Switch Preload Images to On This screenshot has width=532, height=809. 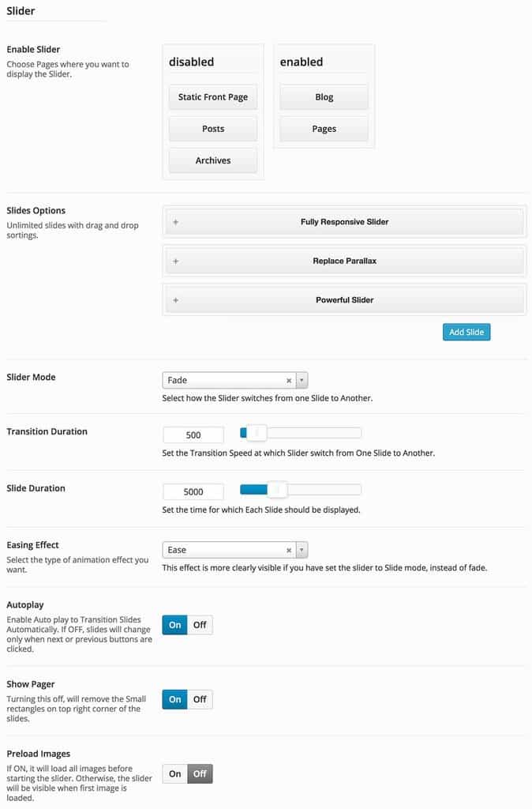pyautogui.click(x=175, y=773)
